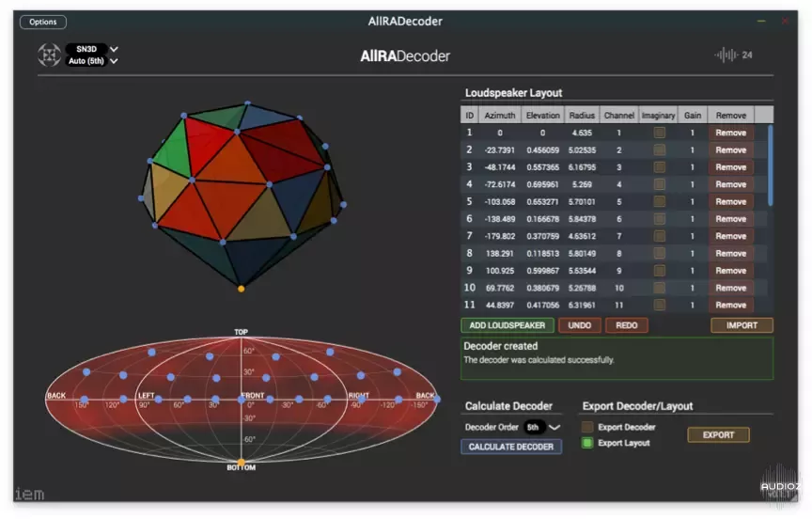This screenshot has height=519, width=812.
Task: Click the gain value of loudspeaker 5
Action: coord(693,201)
